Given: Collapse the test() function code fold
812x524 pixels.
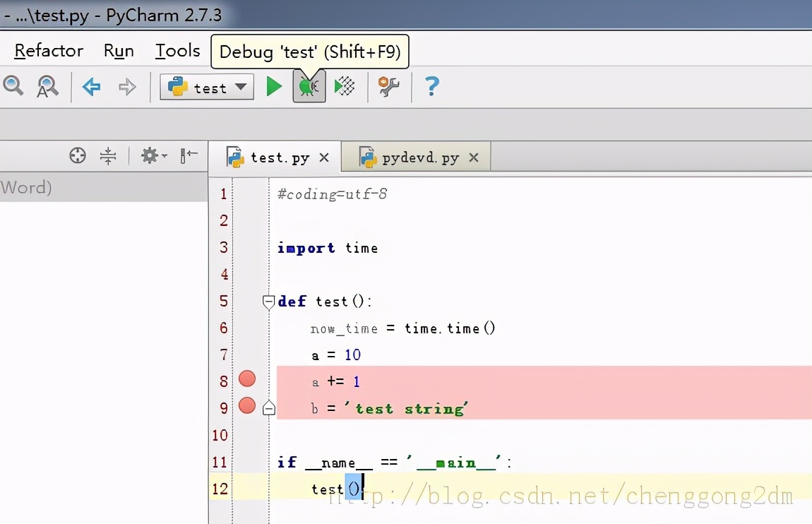Looking at the screenshot, I should coord(268,302).
